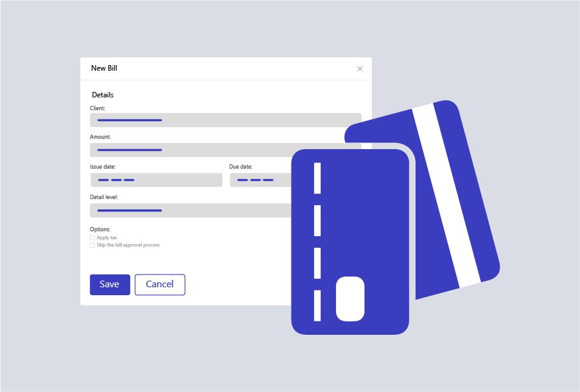Click the Details heading text
580x392 pixels.
click(x=102, y=95)
